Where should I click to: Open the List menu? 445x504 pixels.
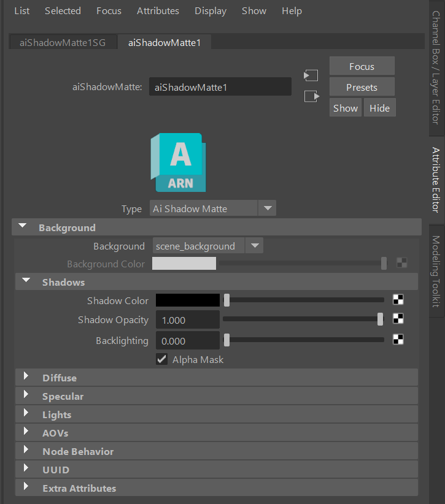22,11
